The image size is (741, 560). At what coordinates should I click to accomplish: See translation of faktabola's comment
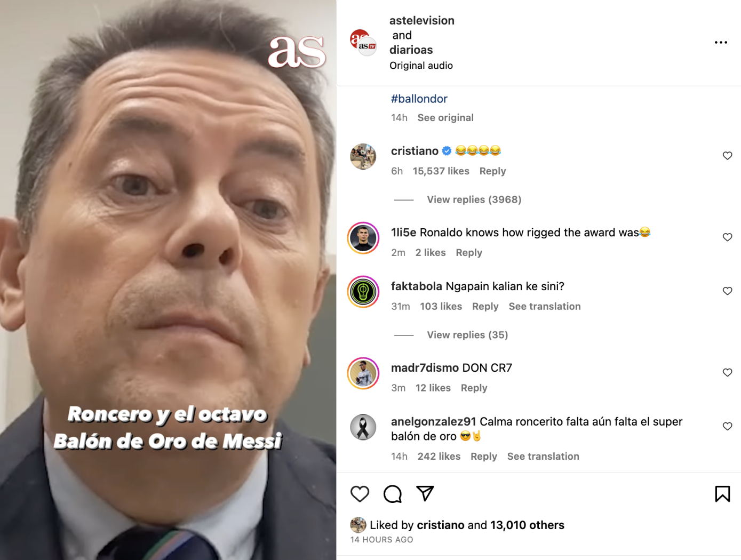click(545, 307)
